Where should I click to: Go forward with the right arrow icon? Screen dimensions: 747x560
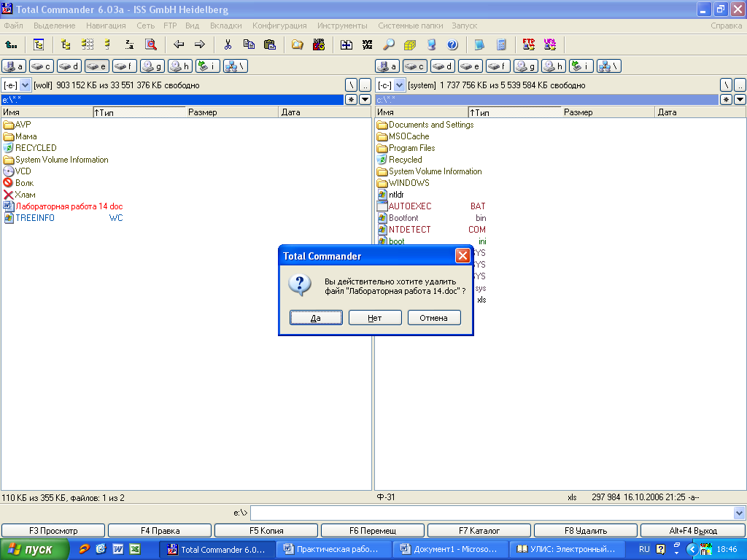coord(200,44)
